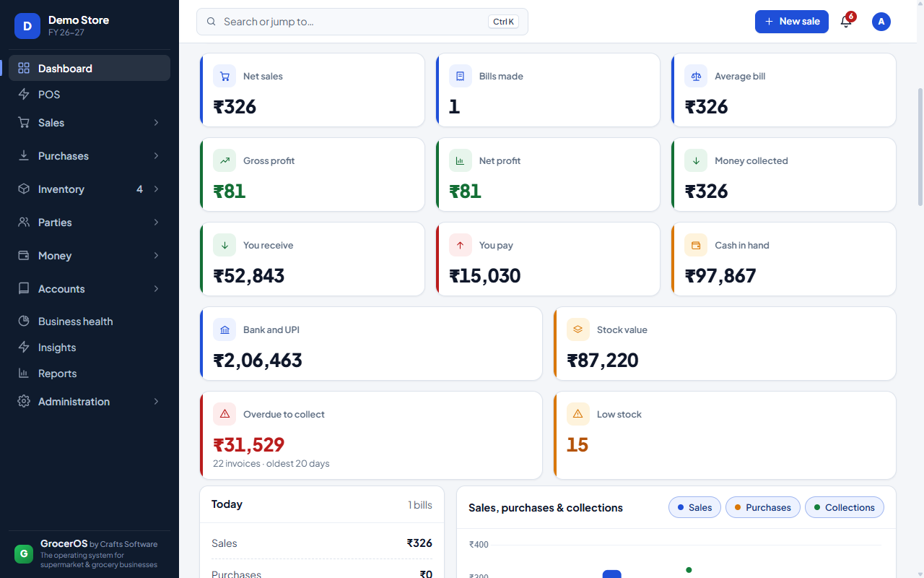This screenshot has width=924, height=578.
Task: Expand the Parties sidebar menu
Action: [x=90, y=223]
